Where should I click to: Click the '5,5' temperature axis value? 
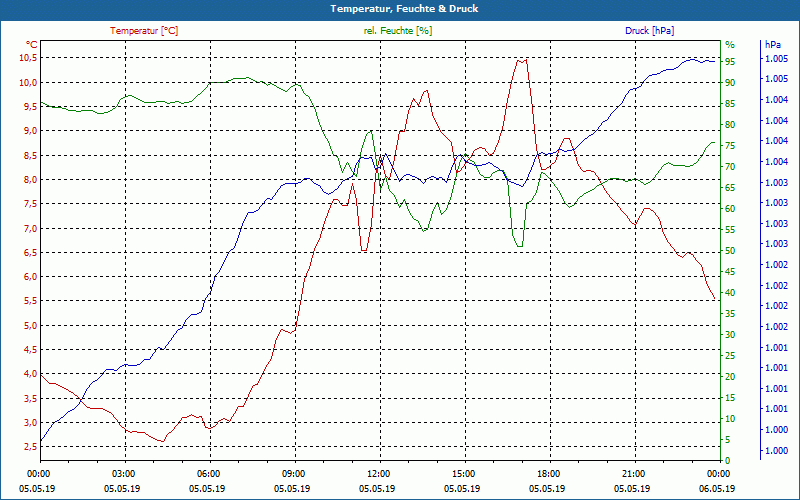30,301
